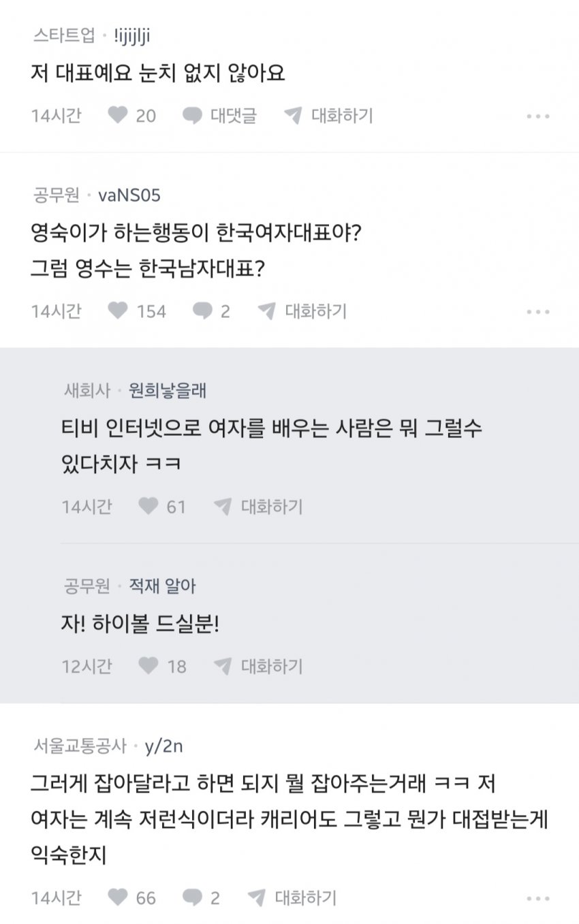
Task: Tap paper plane icon on y/2n comment
Action: coord(256,897)
